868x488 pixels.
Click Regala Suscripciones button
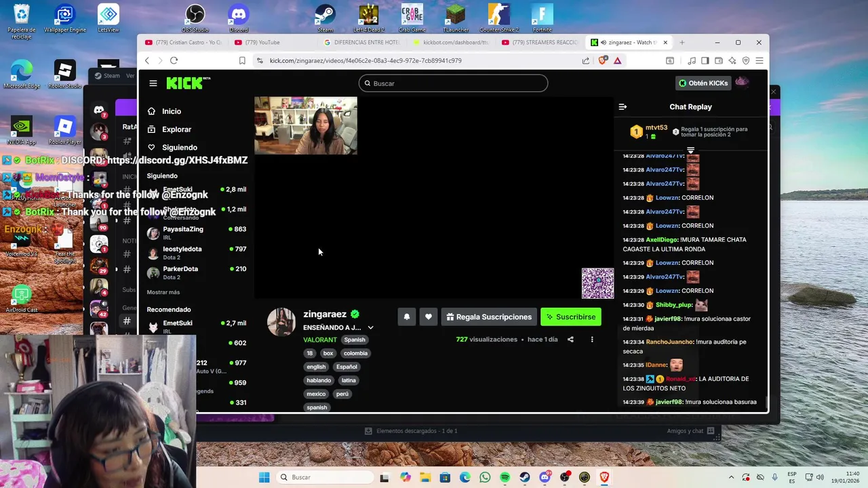[x=489, y=317]
